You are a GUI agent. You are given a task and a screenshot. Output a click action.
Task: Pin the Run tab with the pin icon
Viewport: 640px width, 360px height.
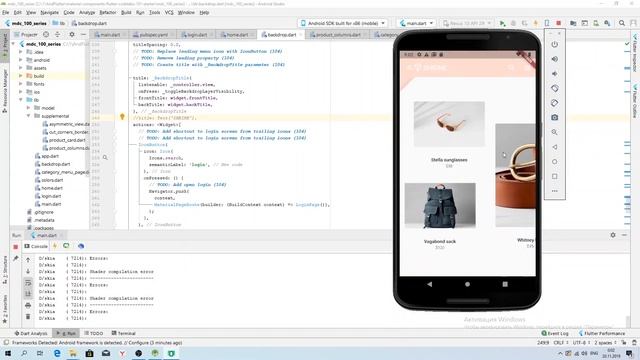(16, 258)
